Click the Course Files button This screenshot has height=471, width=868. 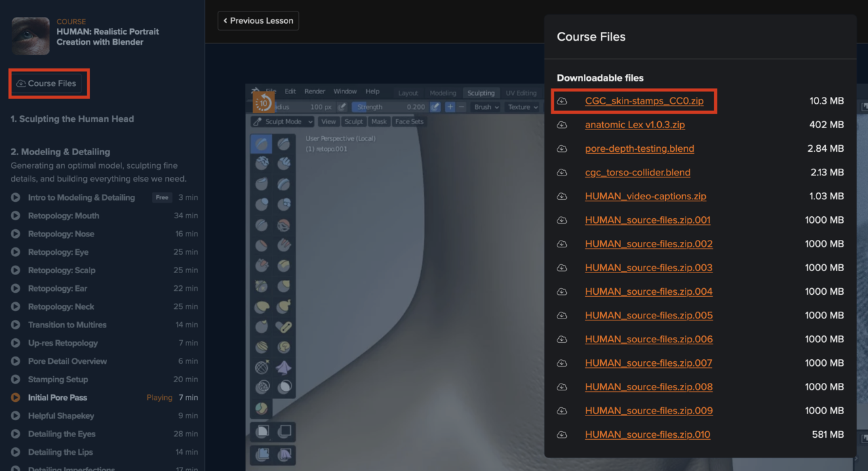point(46,83)
